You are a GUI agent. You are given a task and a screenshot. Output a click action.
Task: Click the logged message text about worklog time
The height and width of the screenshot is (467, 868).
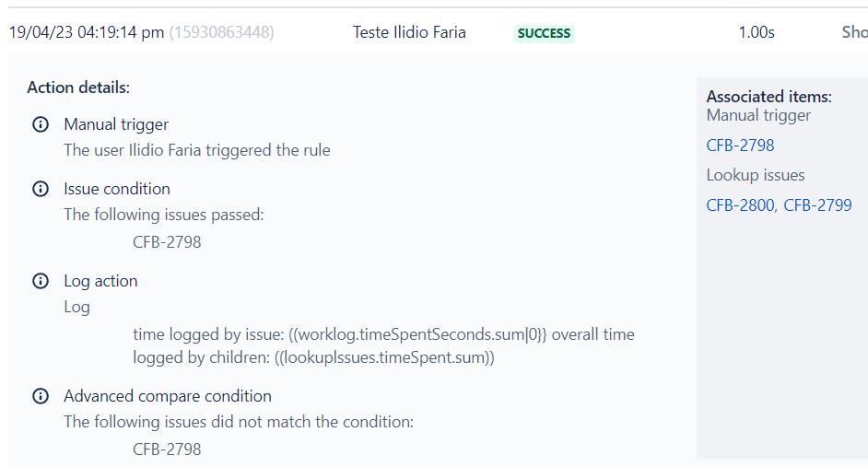pos(383,345)
